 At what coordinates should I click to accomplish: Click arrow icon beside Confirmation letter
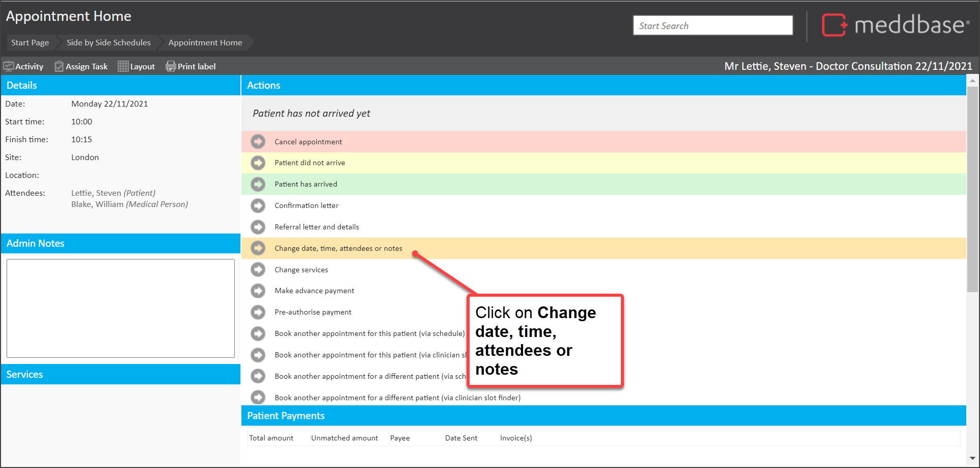258,205
